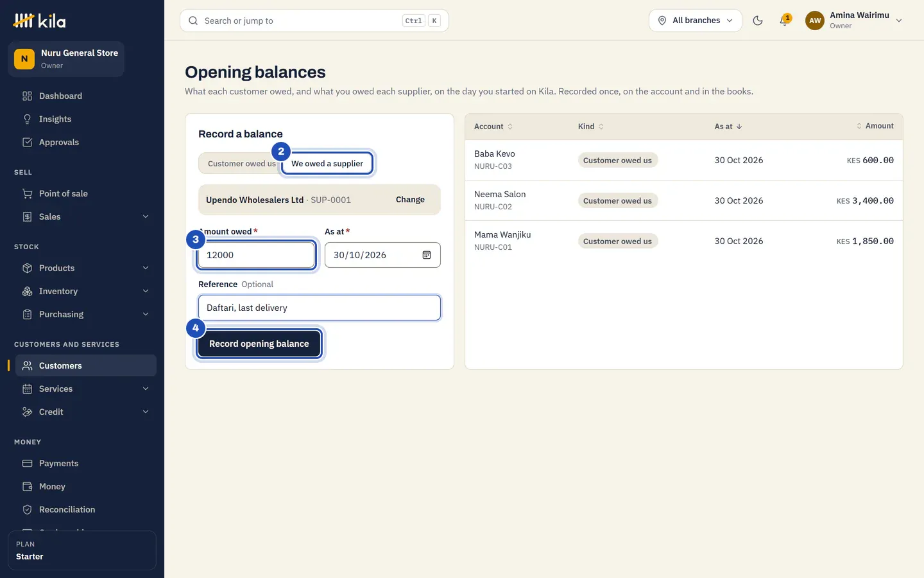Toggle dark mode with the moon icon
This screenshot has height=578, width=924.
point(758,21)
